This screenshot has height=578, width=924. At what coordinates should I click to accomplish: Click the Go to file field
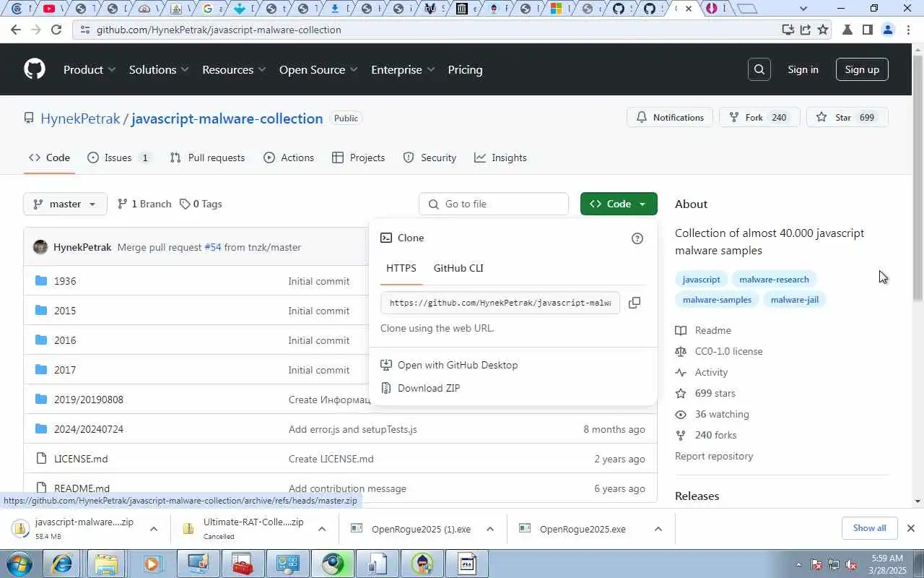coord(494,204)
